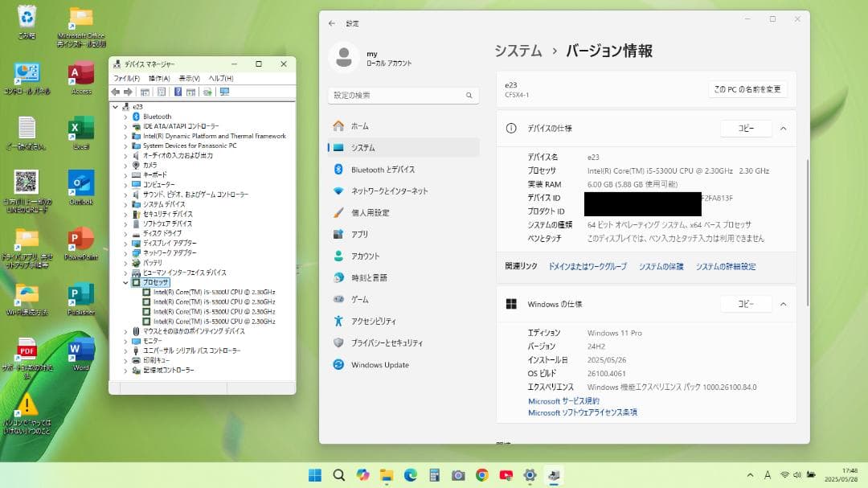Viewport: 868px width, 488px height.
Task: Select Bluetooth とデバイス in Settings sidebar
Action: 375,170
